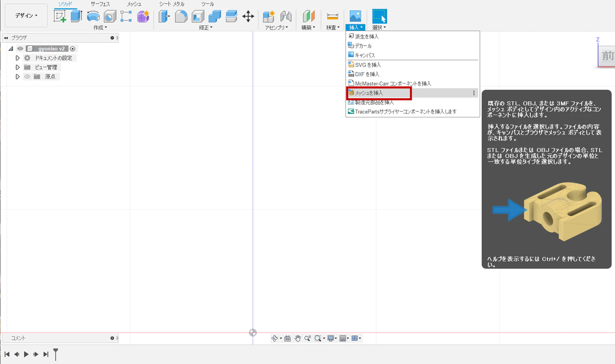Choose DXF を挿入 menu entry
The height and width of the screenshot is (364, 615).
[x=413, y=74]
